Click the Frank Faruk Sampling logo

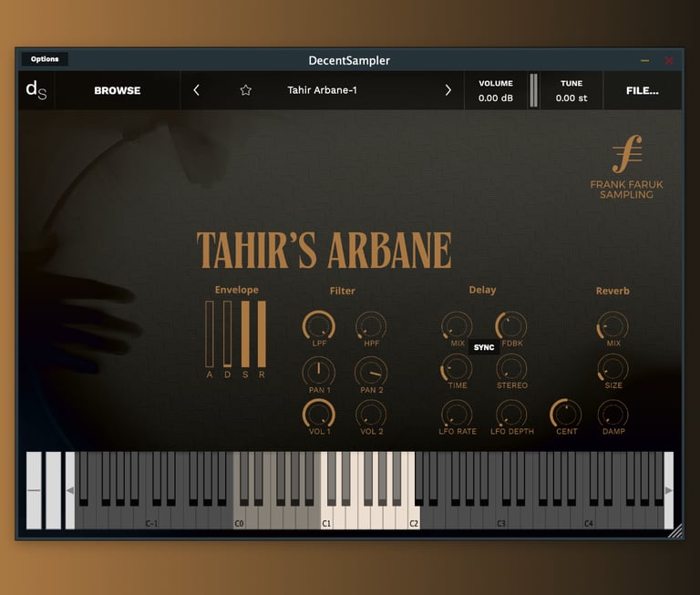pos(627,167)
